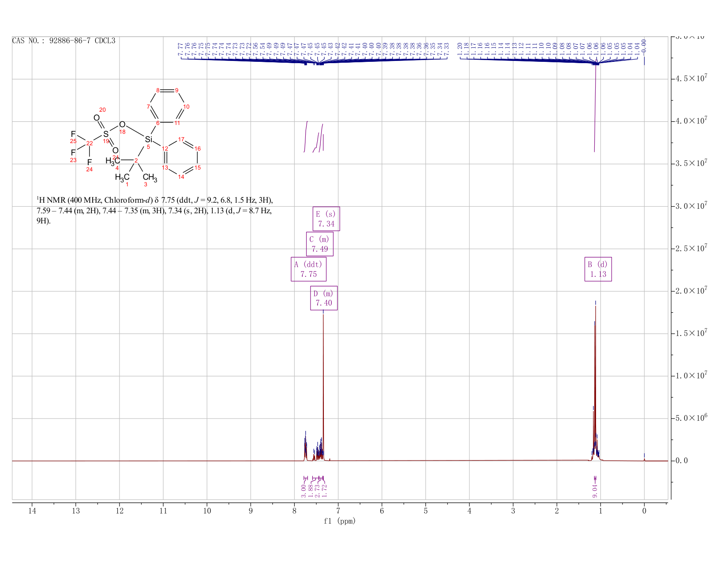Click the x-axis tick label 3 on ppm axis
This screenshot has height=563, width=728.
point(513,511)
